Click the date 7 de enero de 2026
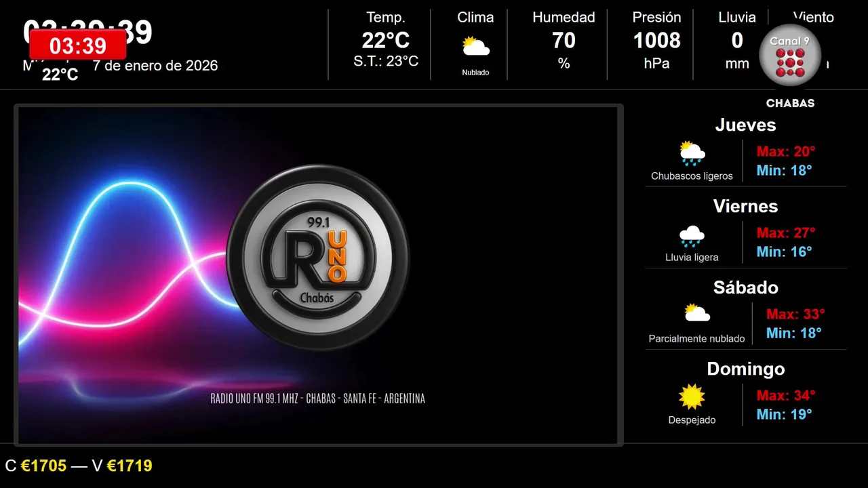The image size is (868, 488). pos(155,66)
